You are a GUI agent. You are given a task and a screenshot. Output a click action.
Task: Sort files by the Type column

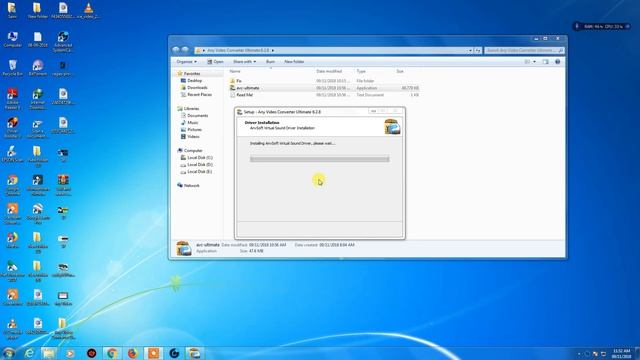[361, 71]
